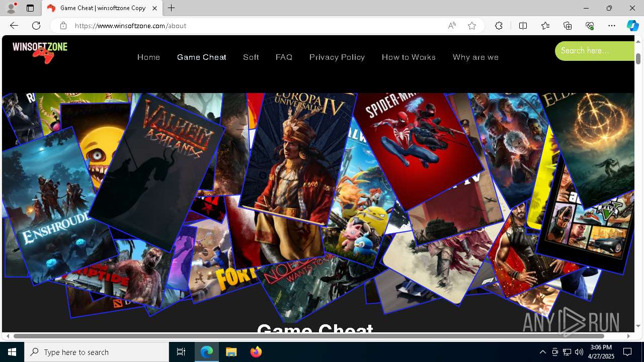Close the Game Cheat tab
The image size is (644, 362).
[x=154, y=8]
